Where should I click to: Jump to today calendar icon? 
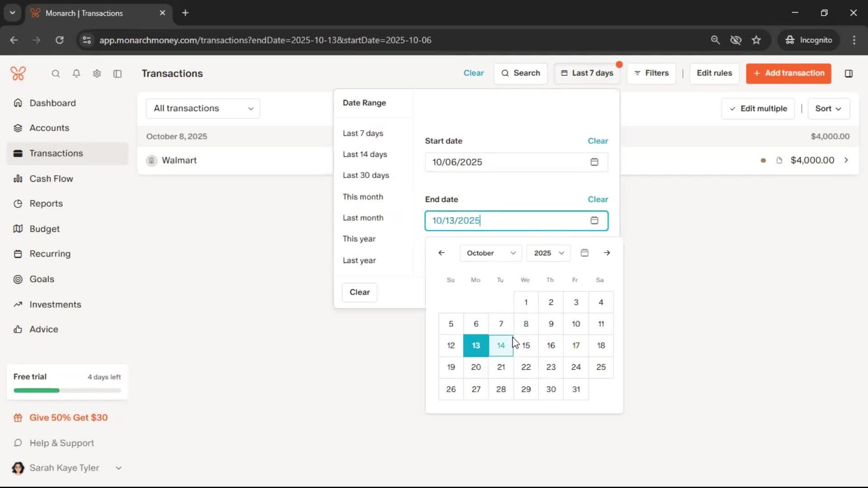[585, 253]
